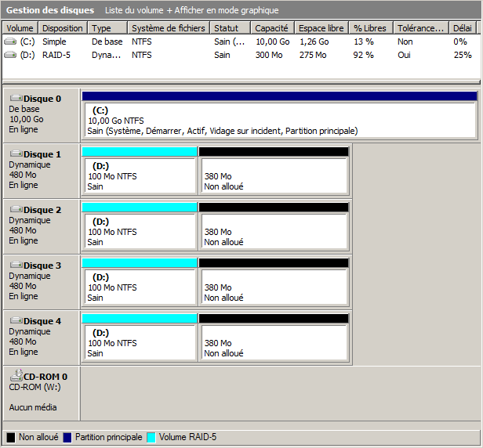
Task: Click the (D:) volume icon in list
Action: point(9,55)
